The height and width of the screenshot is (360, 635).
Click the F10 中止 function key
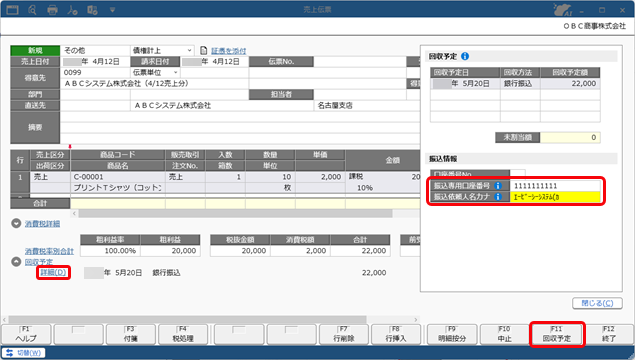click(505, 334)
